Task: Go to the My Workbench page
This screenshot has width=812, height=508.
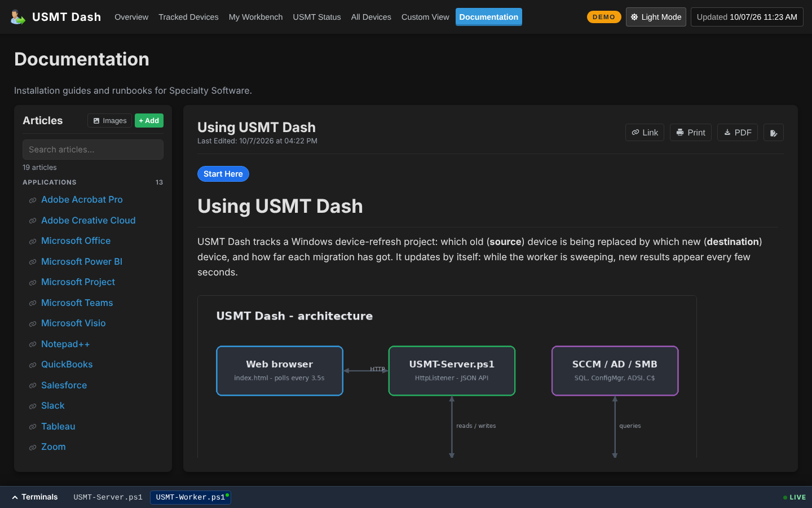Action: [x=255, y=17]
